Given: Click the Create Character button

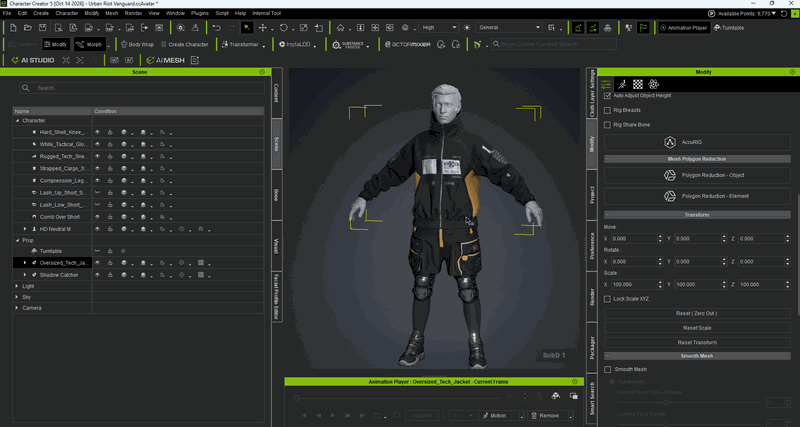Looking at the screenshot, I should pyautogui.click(x=184, y=44).
